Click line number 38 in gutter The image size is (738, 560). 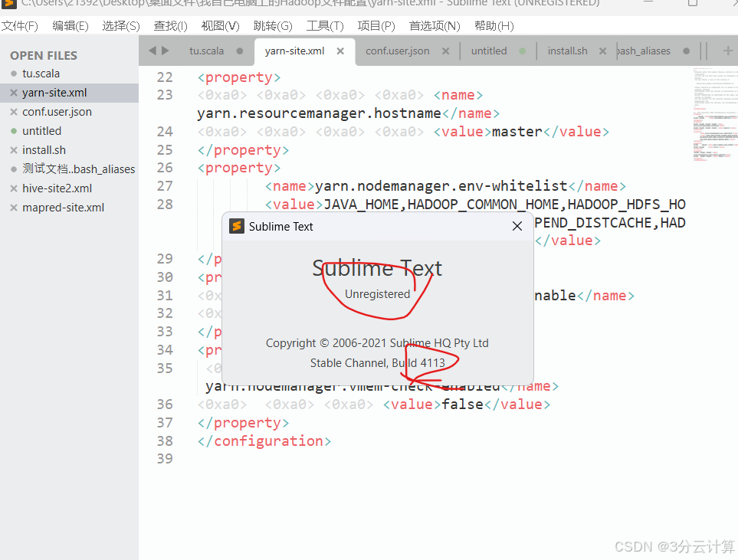165,441
